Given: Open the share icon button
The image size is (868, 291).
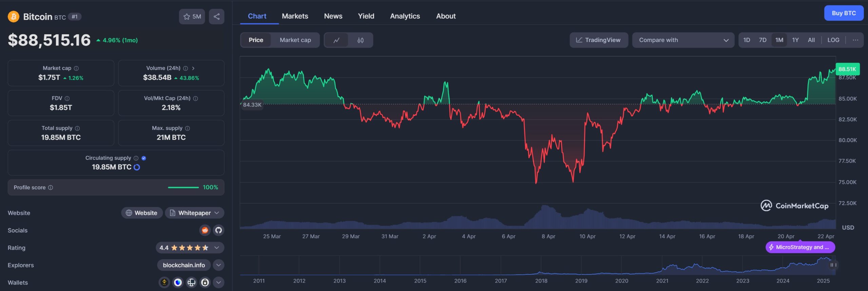Looking at the screenshot, I should 217,17.
